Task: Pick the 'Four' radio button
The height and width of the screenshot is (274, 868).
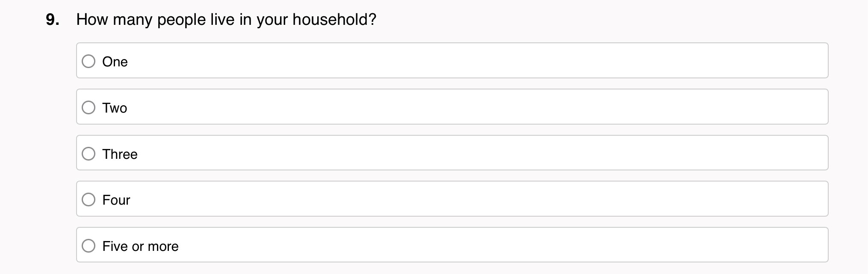Action: tap(89, 200)
